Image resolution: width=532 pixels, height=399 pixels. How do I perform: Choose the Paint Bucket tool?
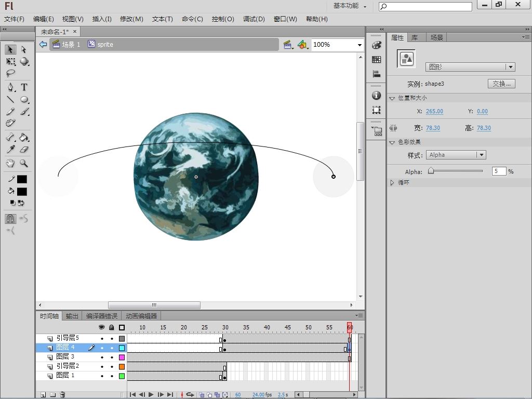click(24, 138)
